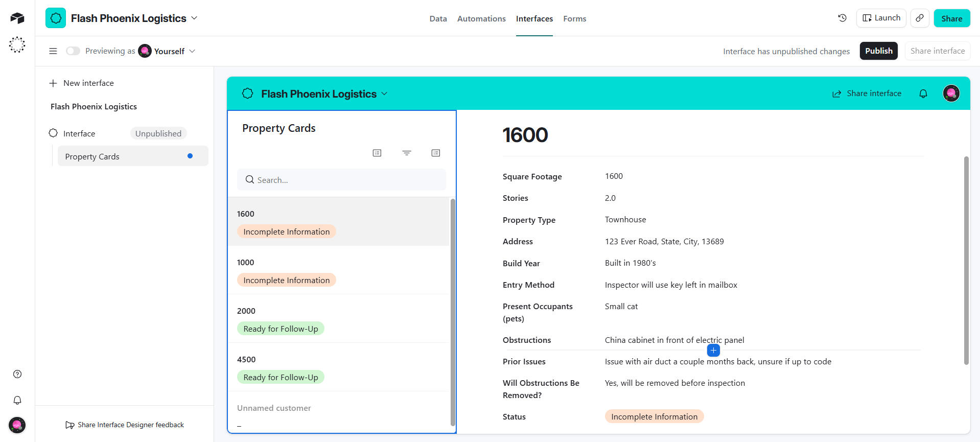
Task: Click the Status Incomplete Information pill in details
Action: pyautogui.click(x=654, y=416)
